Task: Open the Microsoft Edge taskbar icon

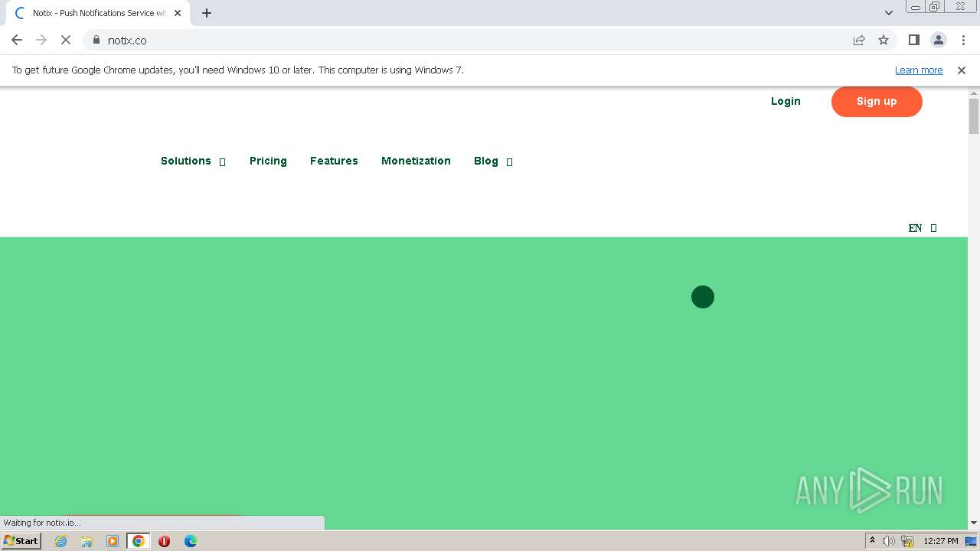Action: pyautogui.click(x=190, y=541)
